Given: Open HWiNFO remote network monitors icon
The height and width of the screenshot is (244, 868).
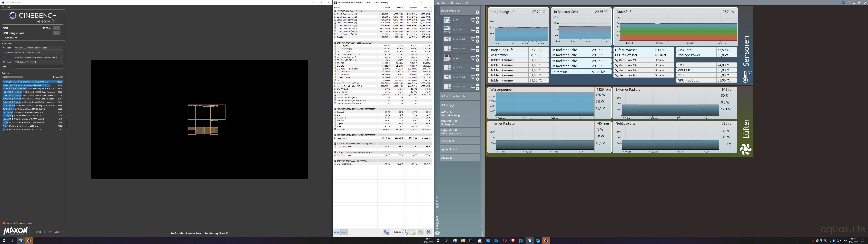Looking at the screenshot, I should pyautogui.click(x=387, y=232).
